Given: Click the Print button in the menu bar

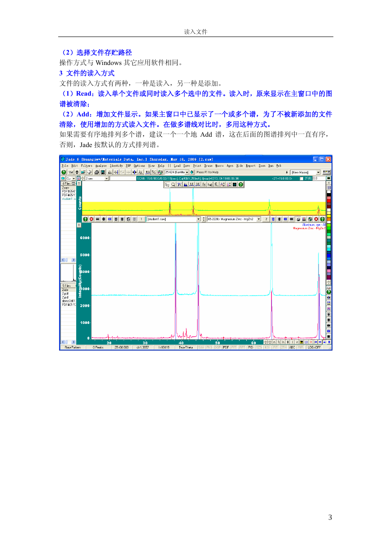Looking at the screenshot, I should (x=197, y=166).
